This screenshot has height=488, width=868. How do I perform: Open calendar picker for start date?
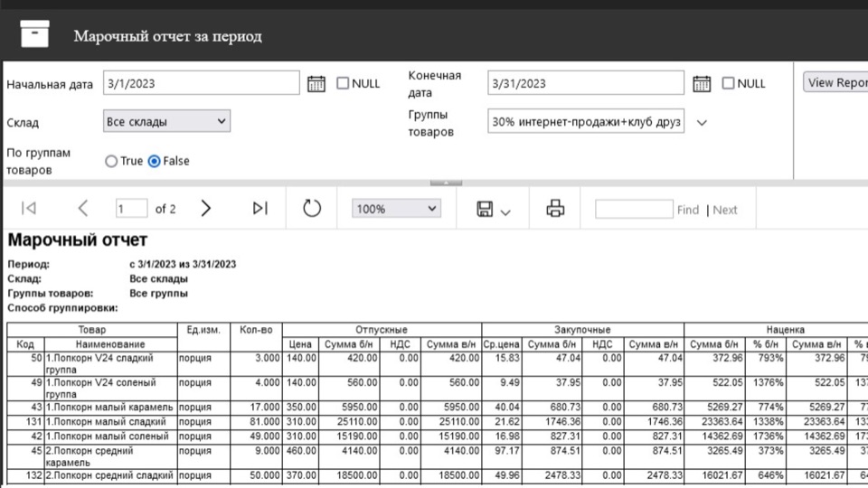316,83
